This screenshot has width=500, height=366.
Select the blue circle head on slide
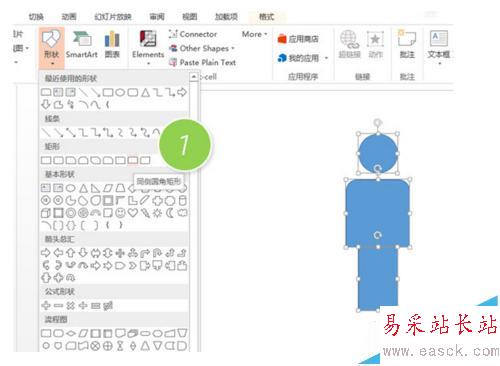click(378, 154)
